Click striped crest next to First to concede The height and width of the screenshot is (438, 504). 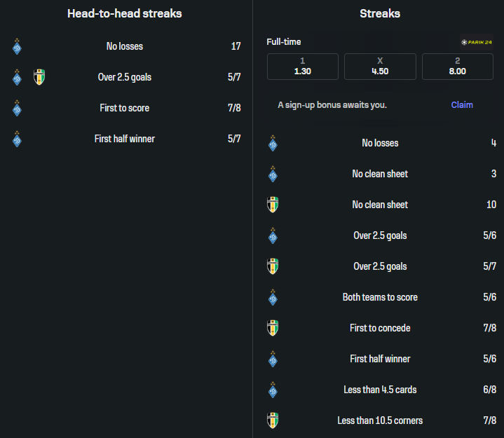[x=273, y=328]
